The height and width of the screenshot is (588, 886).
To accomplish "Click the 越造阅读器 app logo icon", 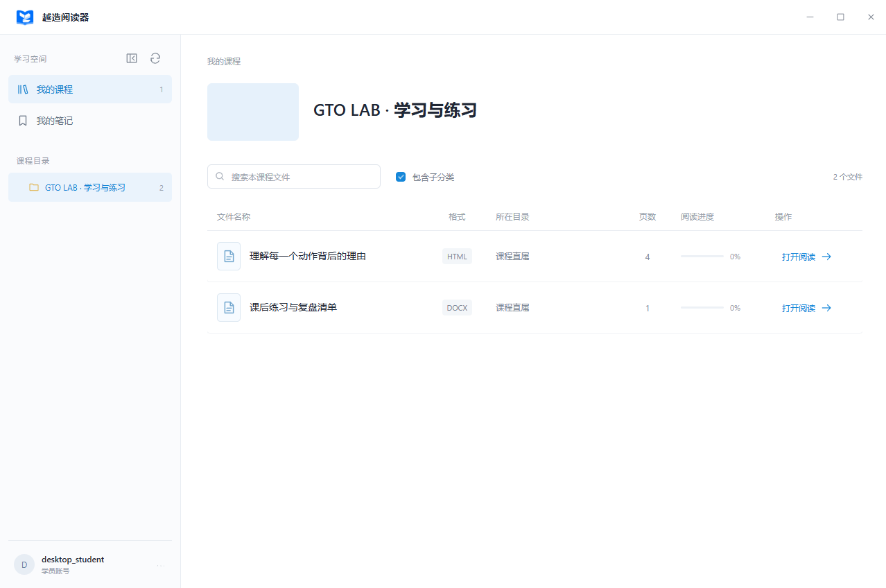I will [25, 17].
